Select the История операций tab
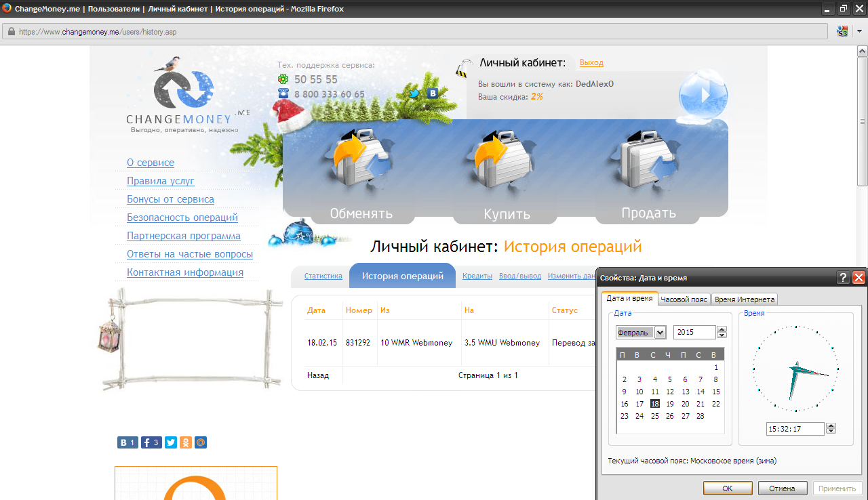Image resolution: width=868 pixels, height=500 pixels. pos(403,276)
